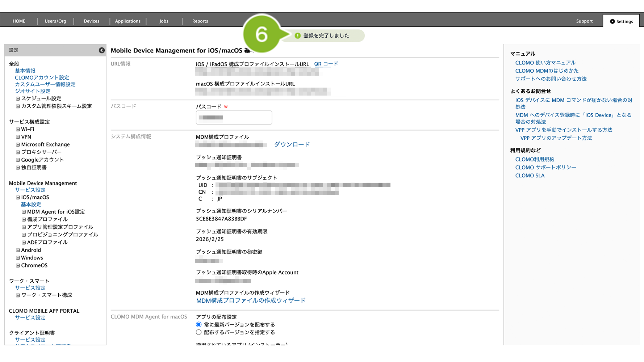Open MDM構成プロファイルの作成ウィザード link

(251, 300)
